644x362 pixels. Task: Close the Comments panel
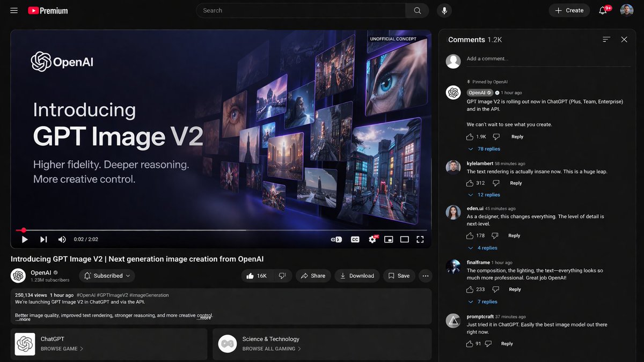624,40
